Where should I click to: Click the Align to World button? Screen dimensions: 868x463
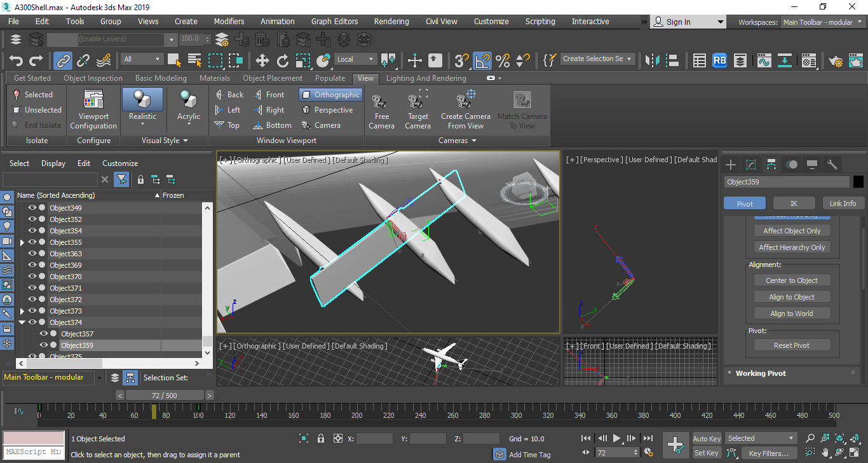(x=792, y=313)
